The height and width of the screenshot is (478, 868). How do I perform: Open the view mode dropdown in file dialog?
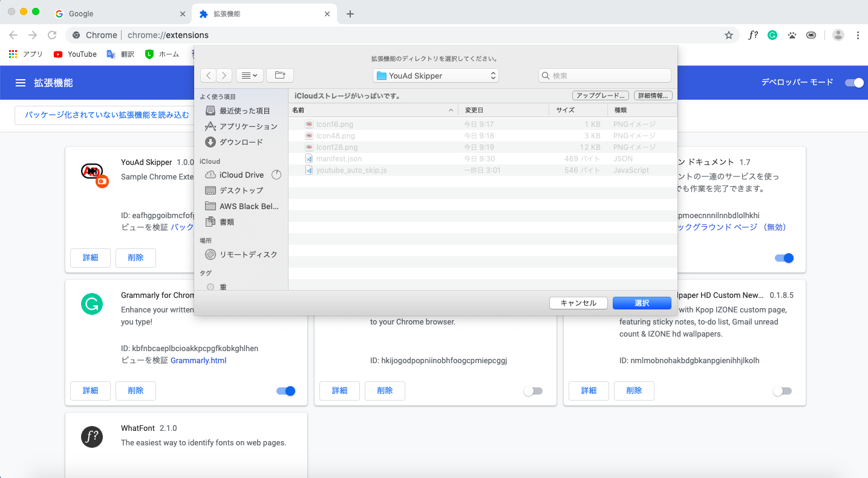tap(249, 76)
